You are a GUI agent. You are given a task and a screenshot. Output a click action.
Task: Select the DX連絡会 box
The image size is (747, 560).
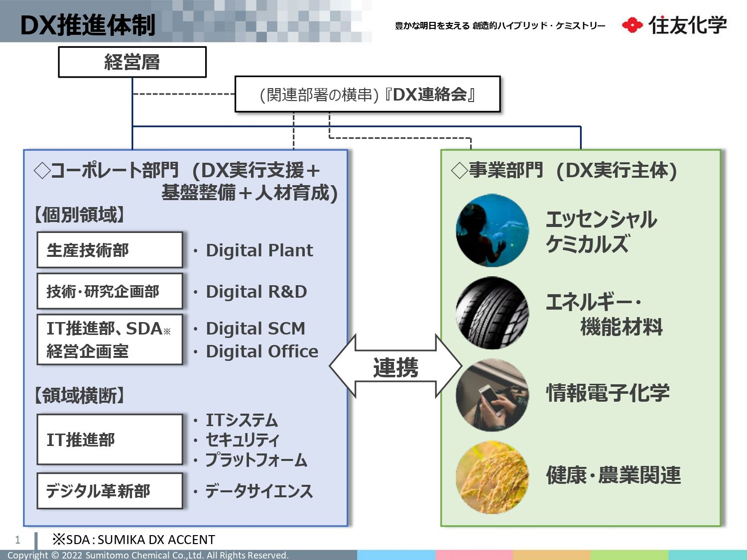click(367, 94)
